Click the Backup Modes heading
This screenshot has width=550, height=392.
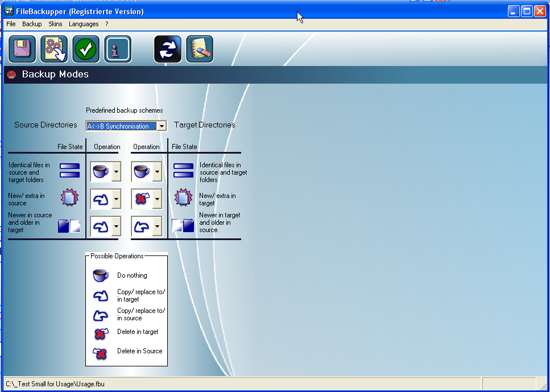55,75
